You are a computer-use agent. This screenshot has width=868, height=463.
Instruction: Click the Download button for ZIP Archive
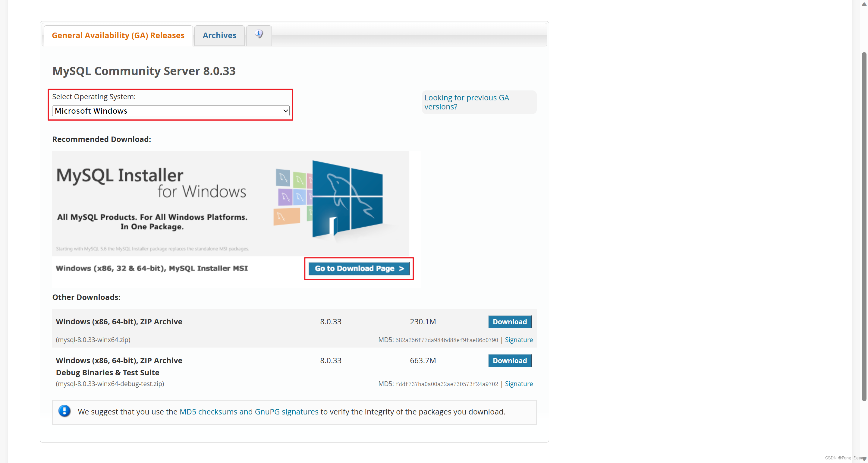tap(510, 321)
